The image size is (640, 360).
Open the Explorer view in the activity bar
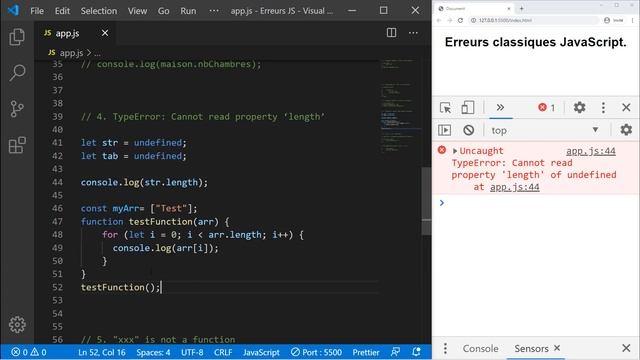pyautogui.click(x=17, y=37)
